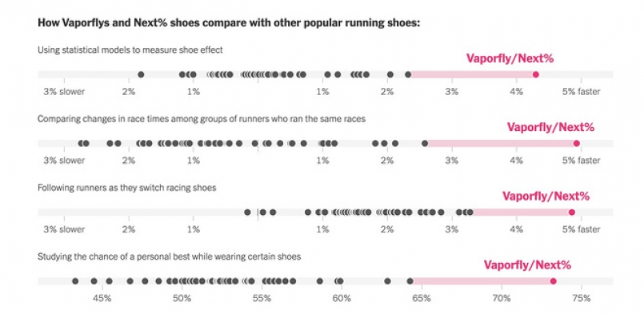
Task: Click the '5% faster' label under statistical models row
Action: pyautogui.click(x=581, y=92)
